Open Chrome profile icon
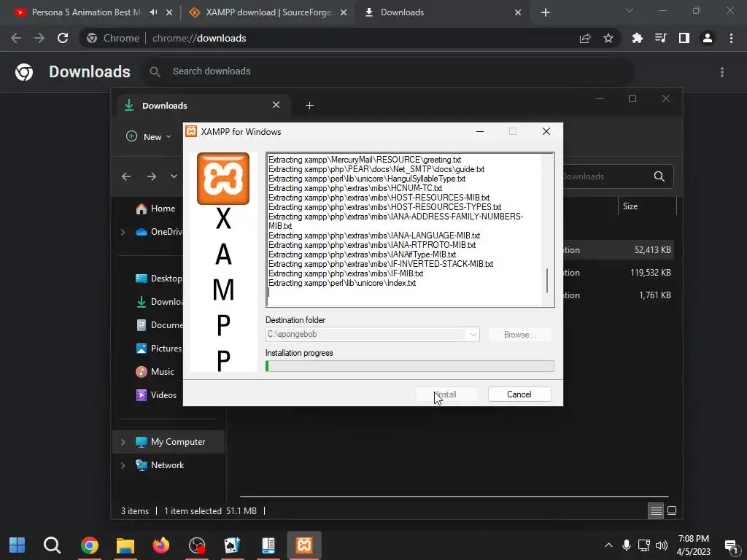Viewport: 747px width, 560px height. click(x=708, y=38)
